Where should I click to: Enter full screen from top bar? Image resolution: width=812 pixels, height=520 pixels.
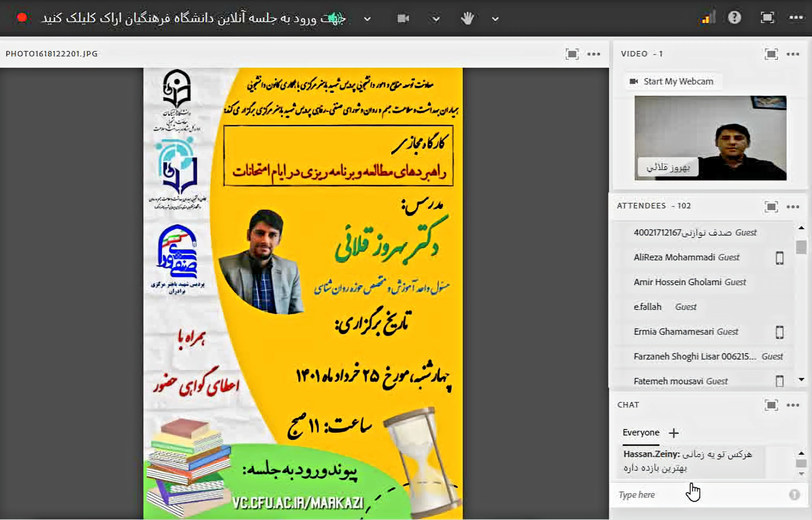[x=767, y=18]
